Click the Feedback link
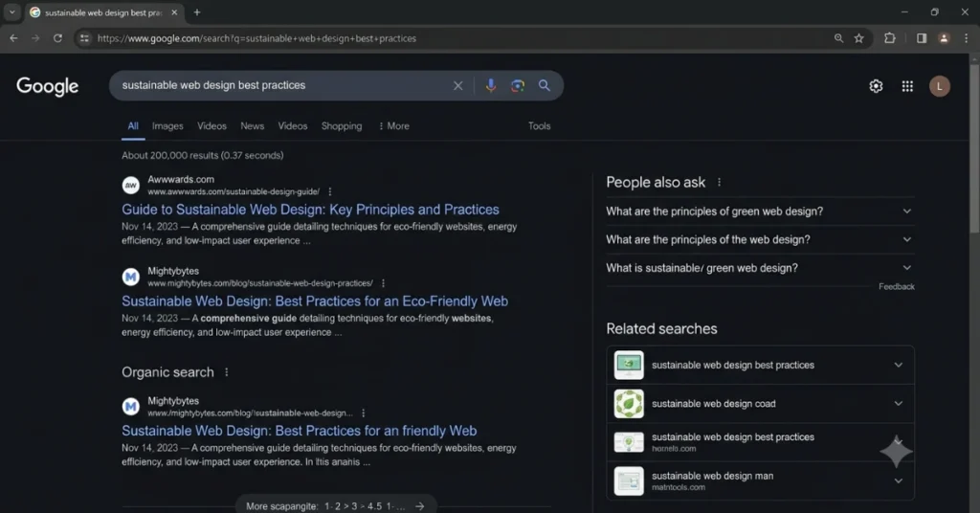980x513 pixels. point(896,286)
